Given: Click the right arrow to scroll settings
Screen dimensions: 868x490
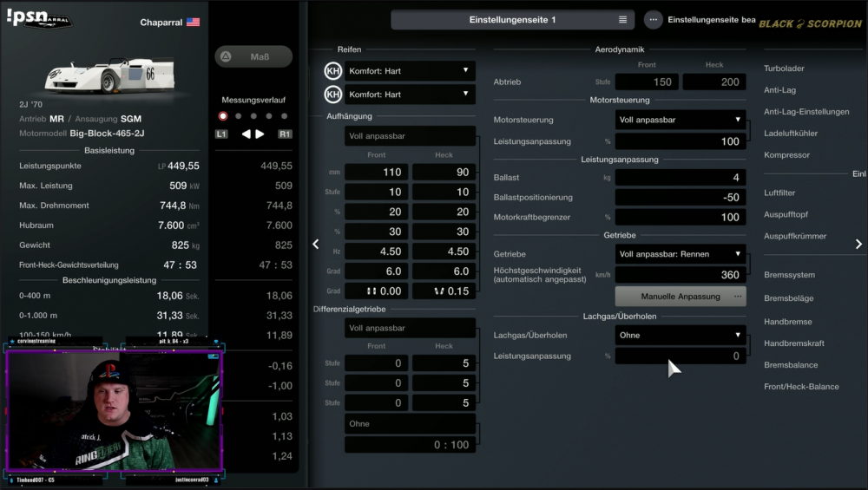Looking at the screenshot, I should [x=858, y=245].
